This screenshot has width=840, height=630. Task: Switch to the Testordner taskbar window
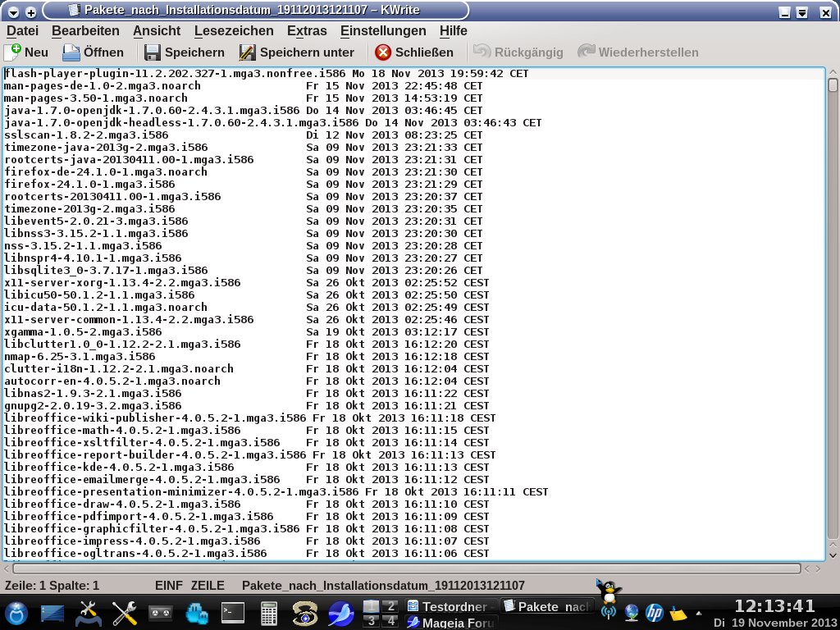click(450, 606)
